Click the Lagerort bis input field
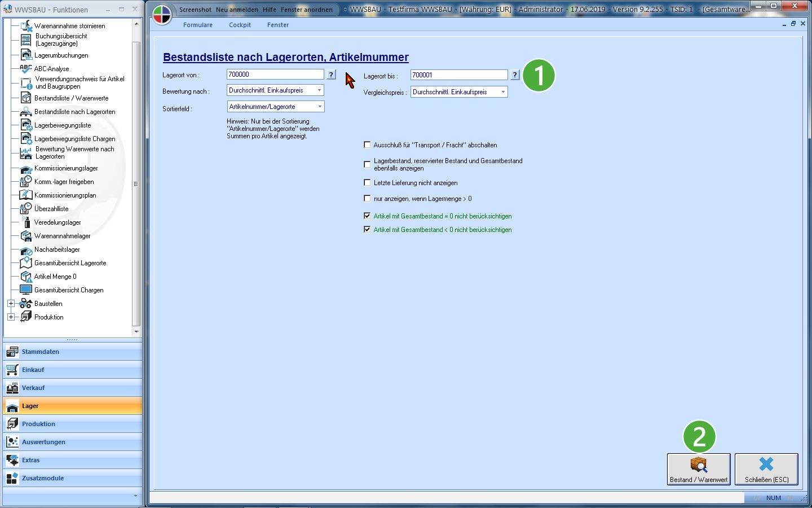812x508 pixels. pos(459,75)
